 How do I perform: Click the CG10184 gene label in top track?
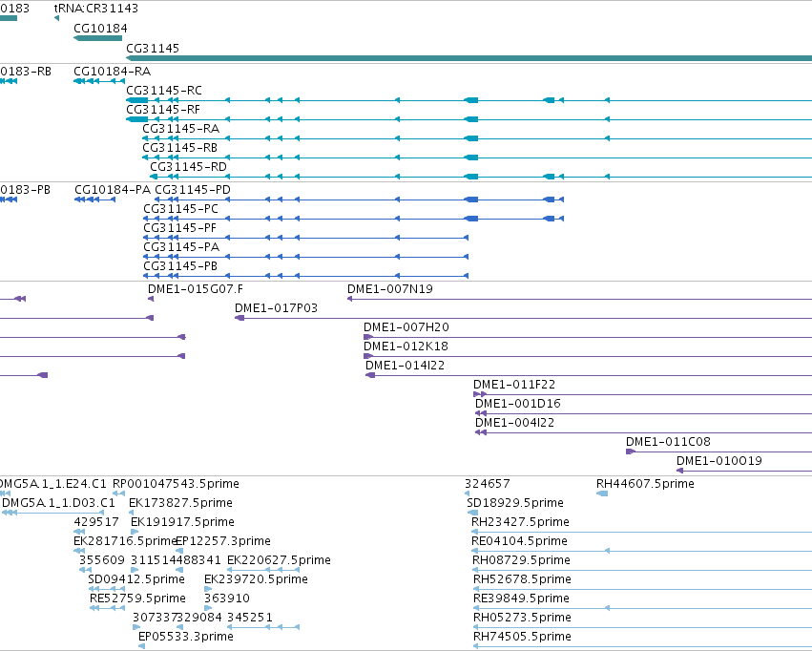[100, 29]
